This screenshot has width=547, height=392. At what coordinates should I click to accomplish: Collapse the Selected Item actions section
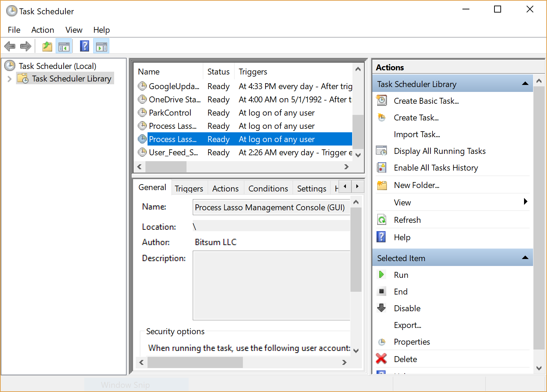pos(525,258)
